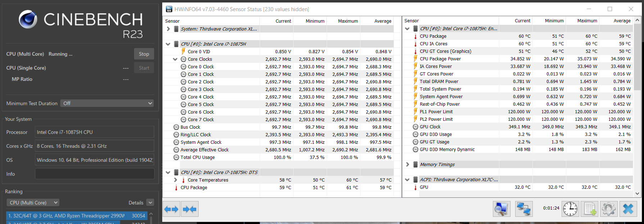This screenshot has width=644, height=224.
Task: Click the lightning icon beside PL1 Power Limit
Action: pos(416,111)
